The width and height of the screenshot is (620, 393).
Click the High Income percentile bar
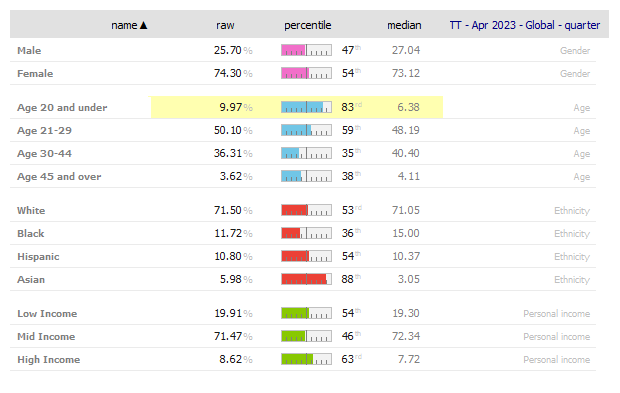click(306, 359)
